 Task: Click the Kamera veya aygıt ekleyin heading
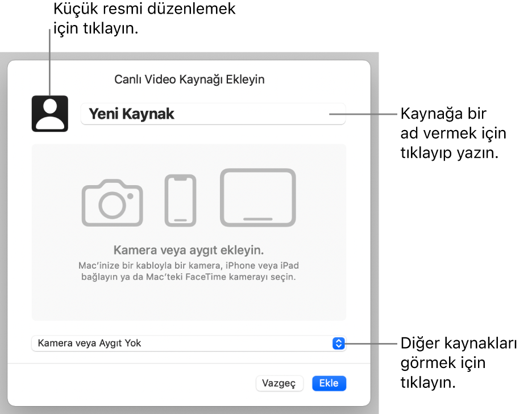[189, 250]
